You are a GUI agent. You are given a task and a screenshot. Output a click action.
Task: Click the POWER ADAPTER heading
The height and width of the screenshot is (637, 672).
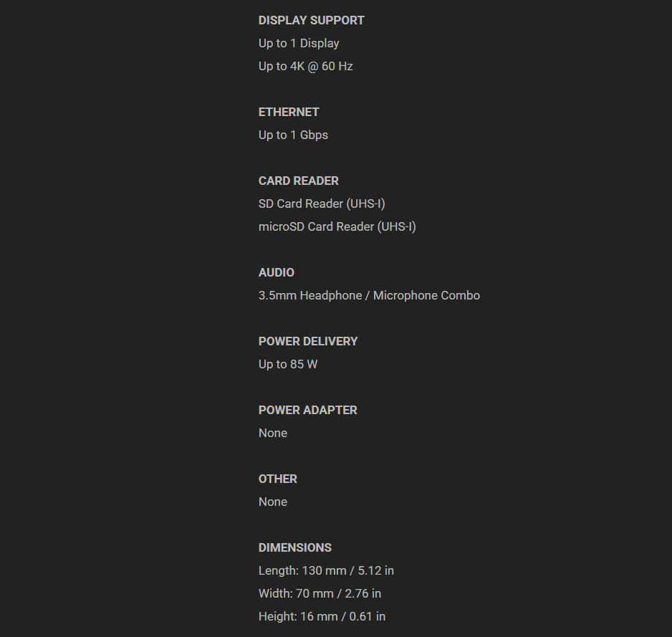307,410
